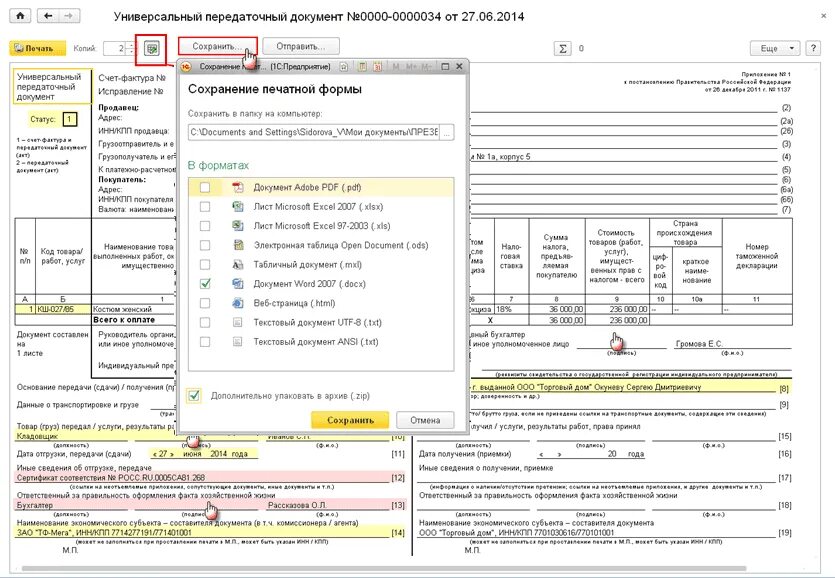Click the 18% tax rate cell
The width and height of the screenshot is (835, 578).
click(511, 310)
